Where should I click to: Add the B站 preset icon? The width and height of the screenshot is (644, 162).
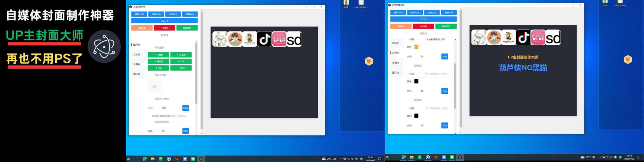point(158,68)
